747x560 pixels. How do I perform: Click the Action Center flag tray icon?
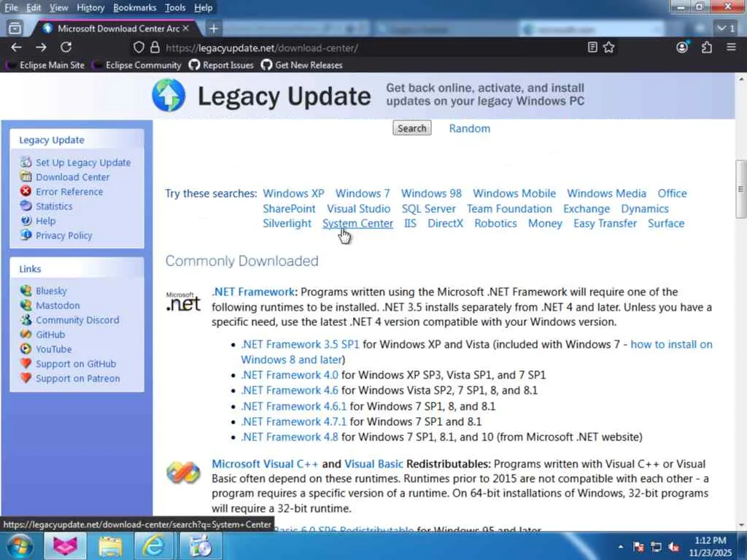coord(638,547)
